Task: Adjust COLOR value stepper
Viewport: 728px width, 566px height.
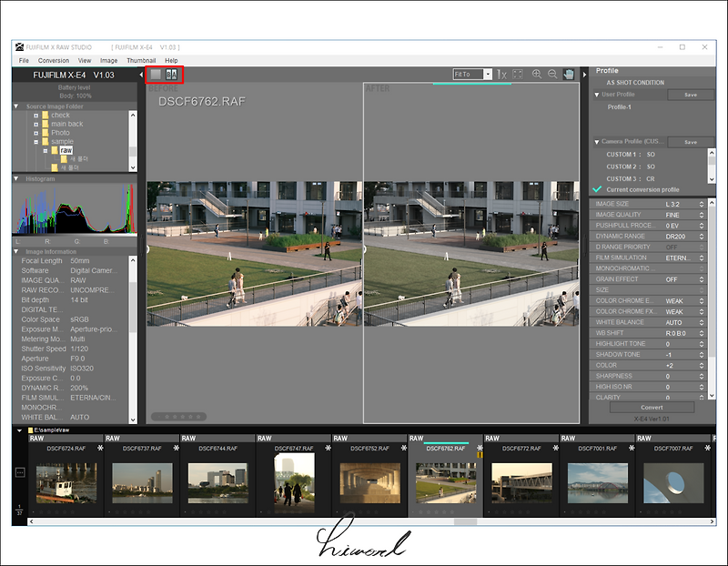Action: pyautogui.click(x=702, y=366)
